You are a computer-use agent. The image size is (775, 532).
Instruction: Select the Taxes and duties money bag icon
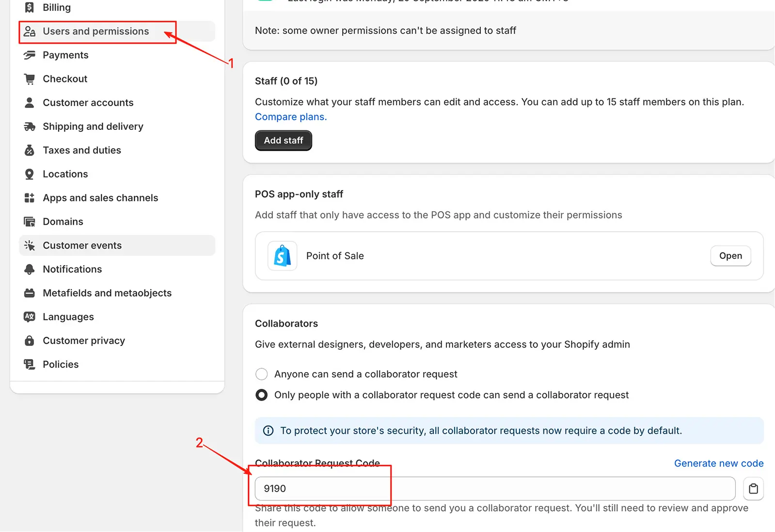(29, 150)
